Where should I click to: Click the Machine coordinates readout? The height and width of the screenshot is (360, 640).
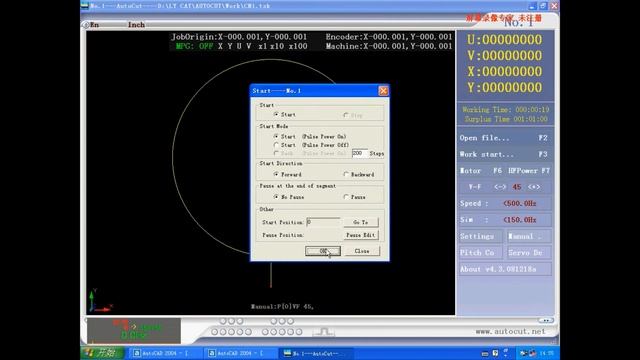coord(389,46)
